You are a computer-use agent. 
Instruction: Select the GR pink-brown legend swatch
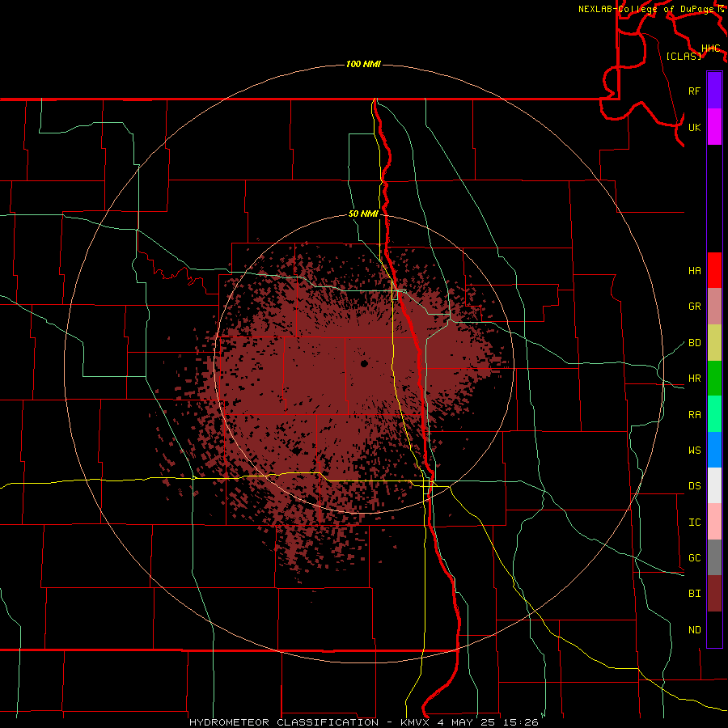point(714,306)
